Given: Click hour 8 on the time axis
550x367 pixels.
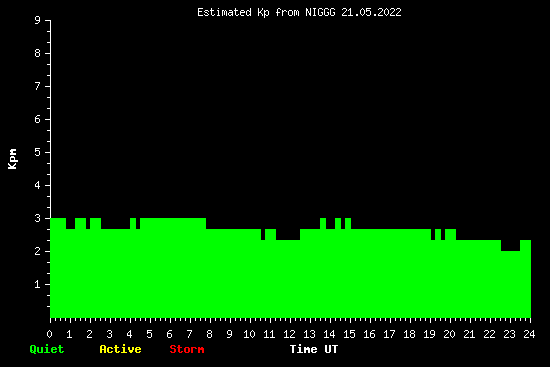Looking at the screenshot, I should coord(209,334).
